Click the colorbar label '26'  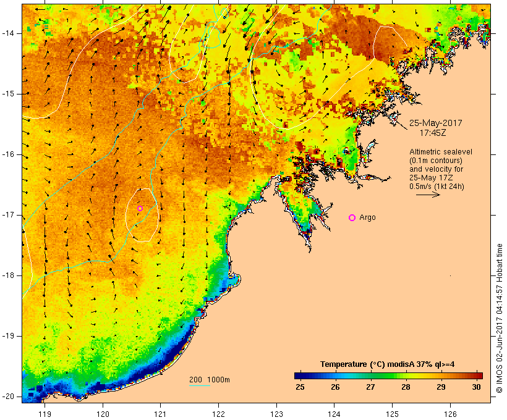click(335, 387)
